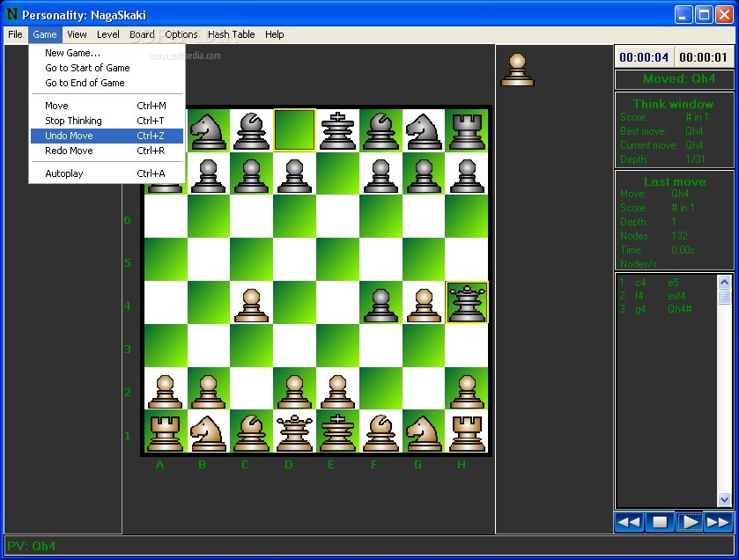
Task: Click the fast-forward to end button
Action: (x=718, y=522)
